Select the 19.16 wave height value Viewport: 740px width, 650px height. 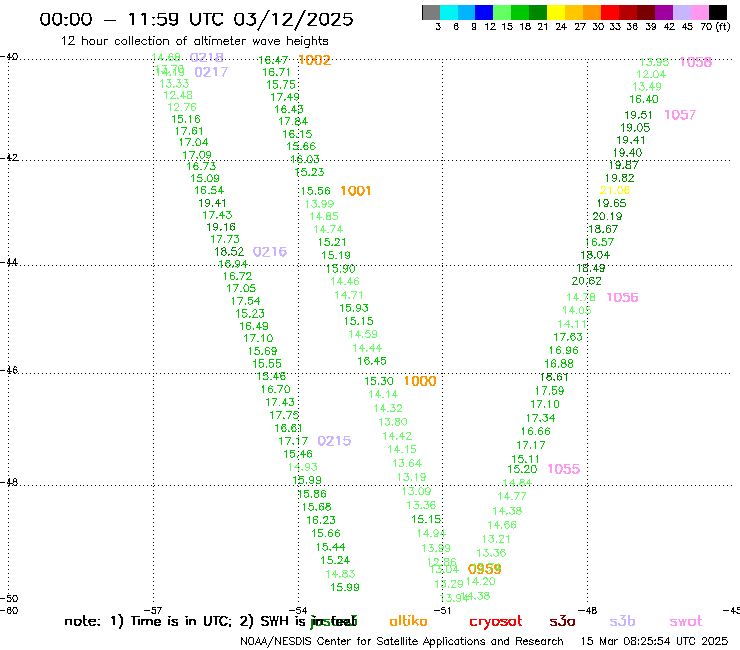(221, 227)
